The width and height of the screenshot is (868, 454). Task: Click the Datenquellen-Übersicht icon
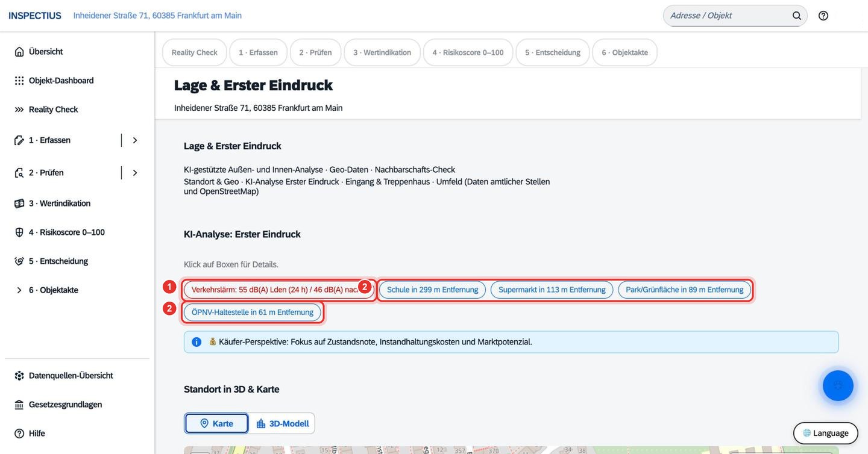click(x=19, y=376)
